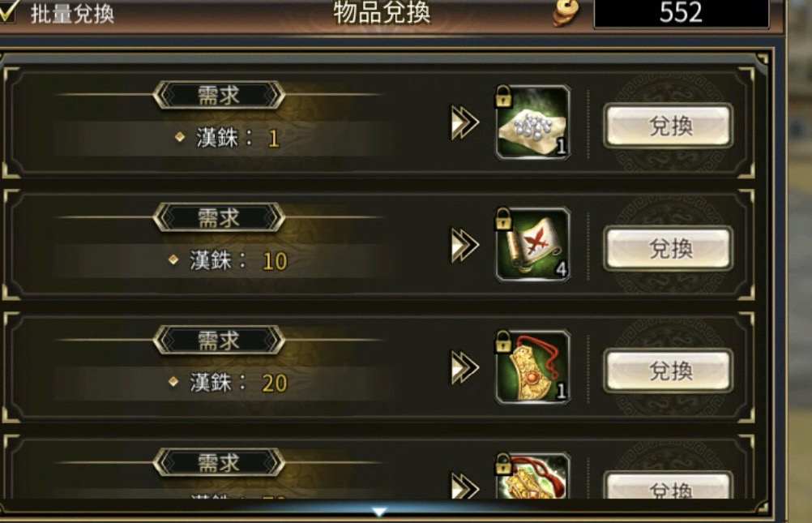Click the 物品兌換 title label
This screenshot has width=812, height=523.
tap(382, 12)
